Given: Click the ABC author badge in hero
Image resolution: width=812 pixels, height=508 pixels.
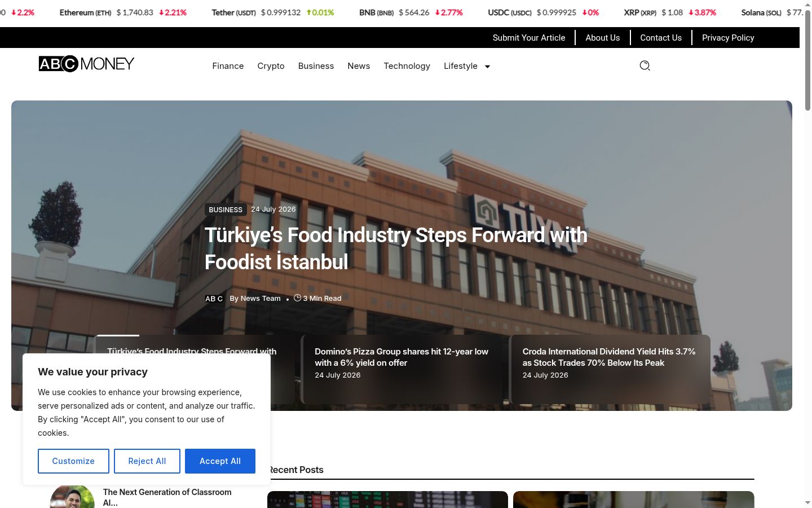Looking at the screenshot, I should 214,299.
